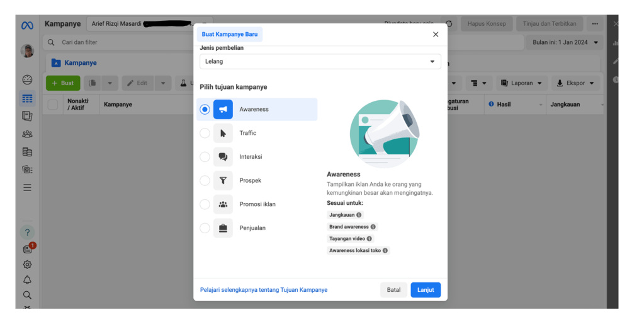The width and height of the screenshot is (644, 329).
Task: Open the Help question mark icon
Action: pyautogui.click(x=27, y=233)
